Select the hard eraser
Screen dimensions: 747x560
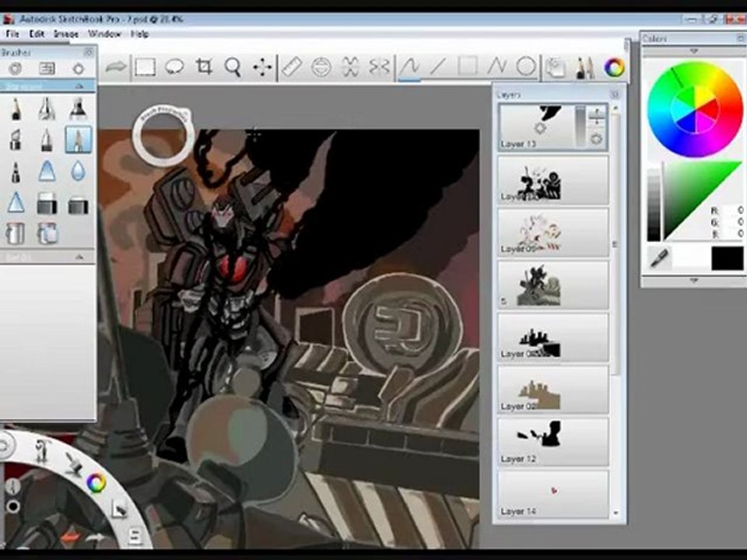click(x=47, y=204)
